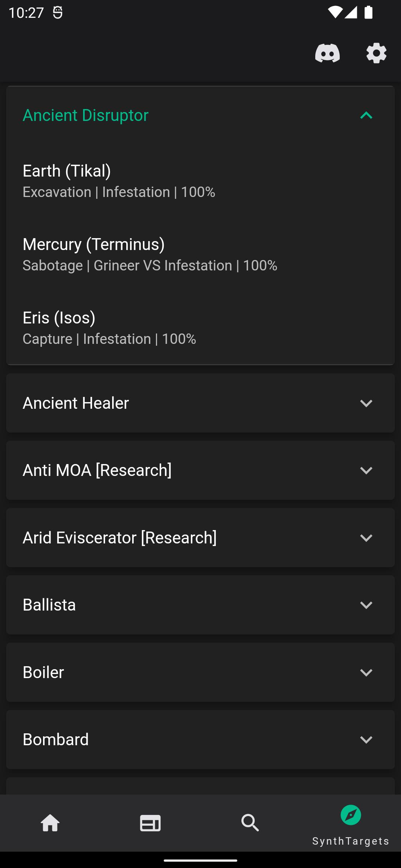Select the Eris (Isos) location
The image size is (401, 868).
click(x=109, y=328)
